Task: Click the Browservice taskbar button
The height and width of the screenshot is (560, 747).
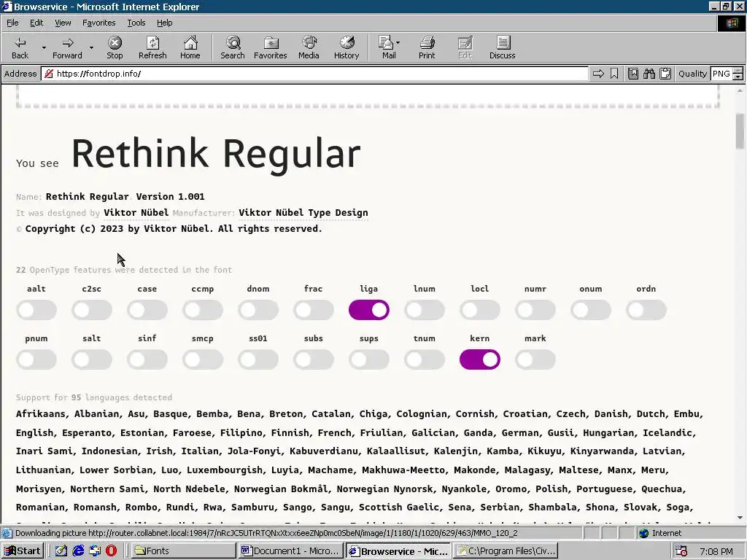Action: tap(398, 551)
